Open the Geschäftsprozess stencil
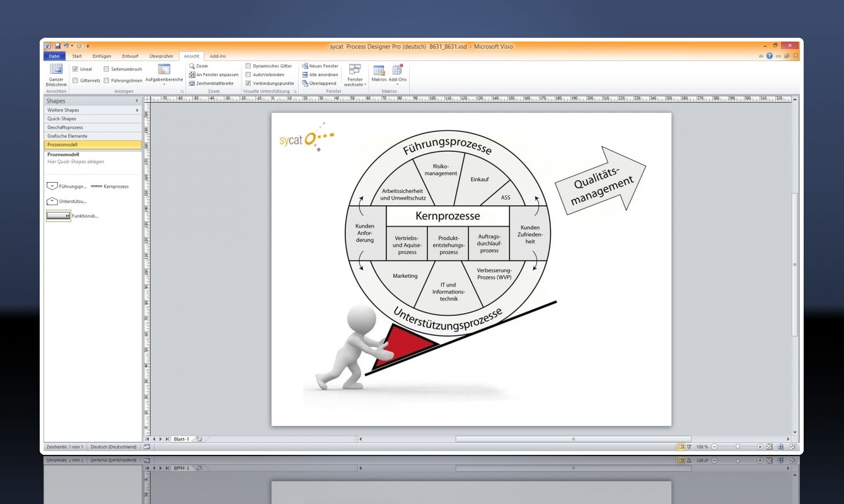Viewport: 844px width, 504px height. [93, 127]
